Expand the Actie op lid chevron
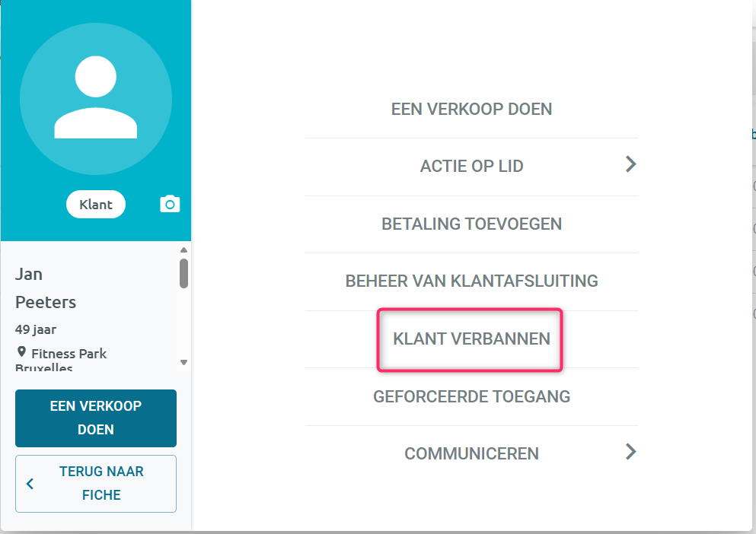The width and height of the screenshot is (756, 534). pos(630,164)
